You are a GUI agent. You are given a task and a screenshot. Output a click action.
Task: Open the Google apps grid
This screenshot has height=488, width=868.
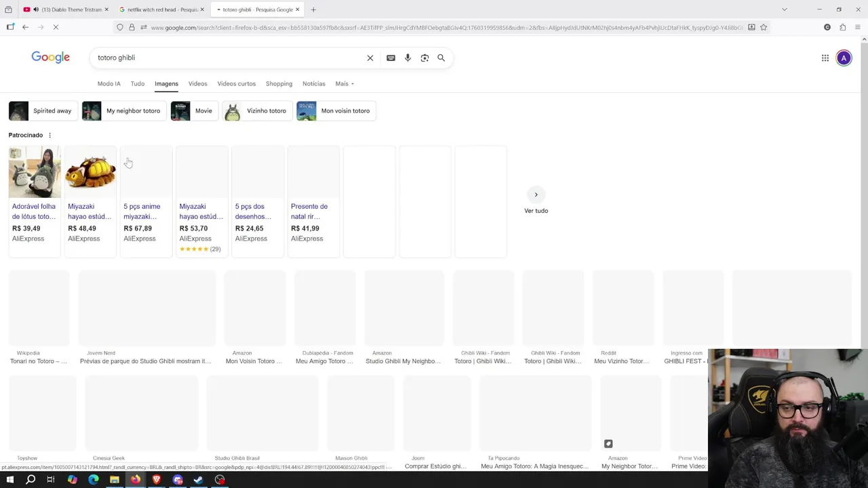pos(825,58)
